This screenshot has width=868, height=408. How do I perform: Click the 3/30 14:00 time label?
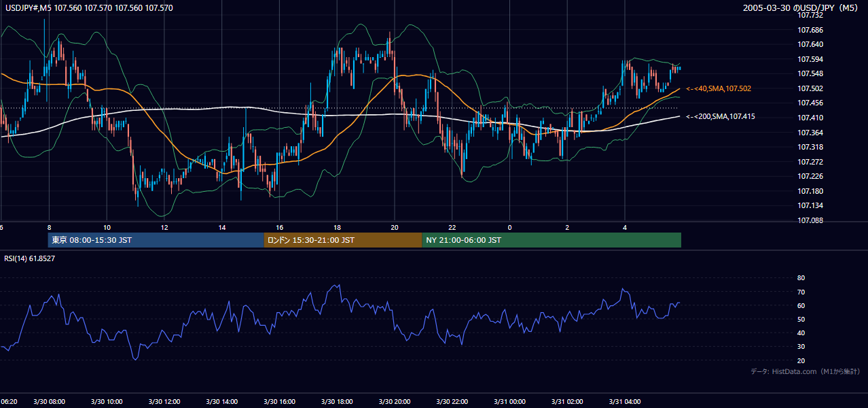tap(221, 402)
